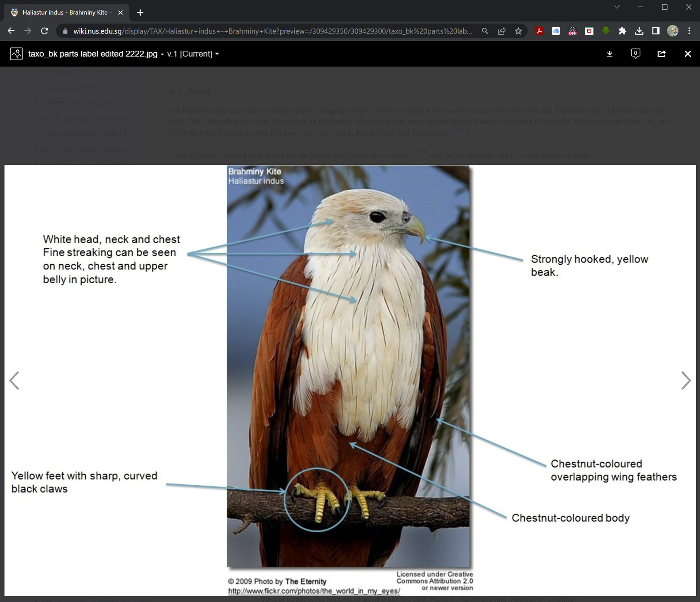Viewport: 700px width, 602px height.
Task: Click the Adobe Acrobat extension icon
Action: click(539, 31)
